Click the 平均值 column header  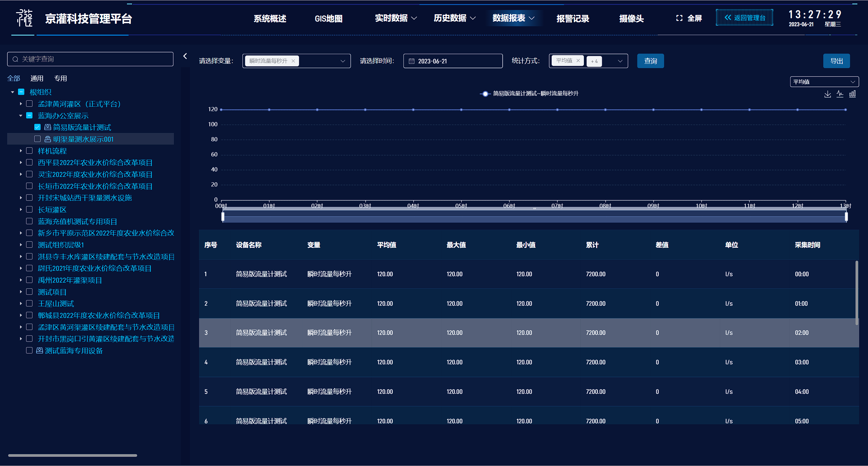(x=387, y=245)
